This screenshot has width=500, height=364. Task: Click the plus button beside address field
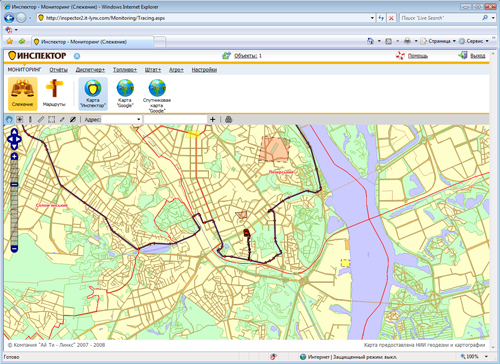click(212, 119)
